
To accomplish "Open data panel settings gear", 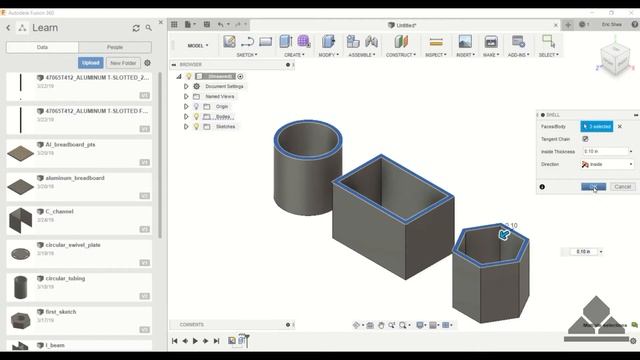I will (x=147, y=63).
